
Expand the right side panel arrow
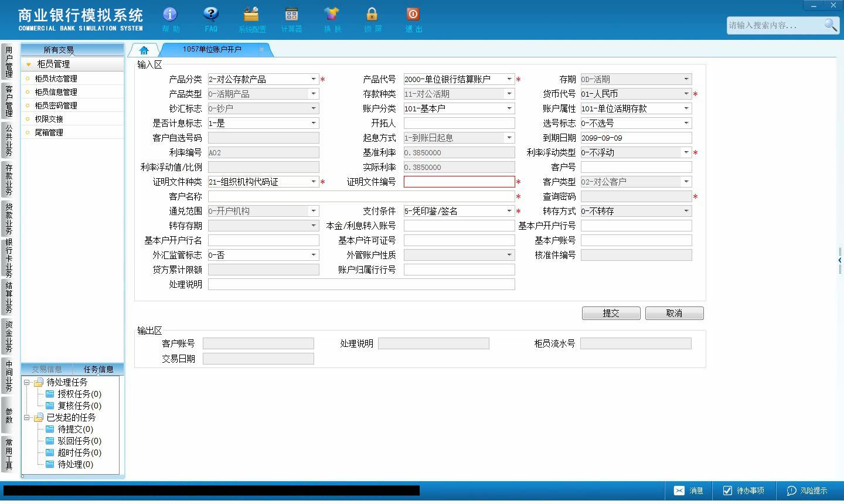[840, 260]
